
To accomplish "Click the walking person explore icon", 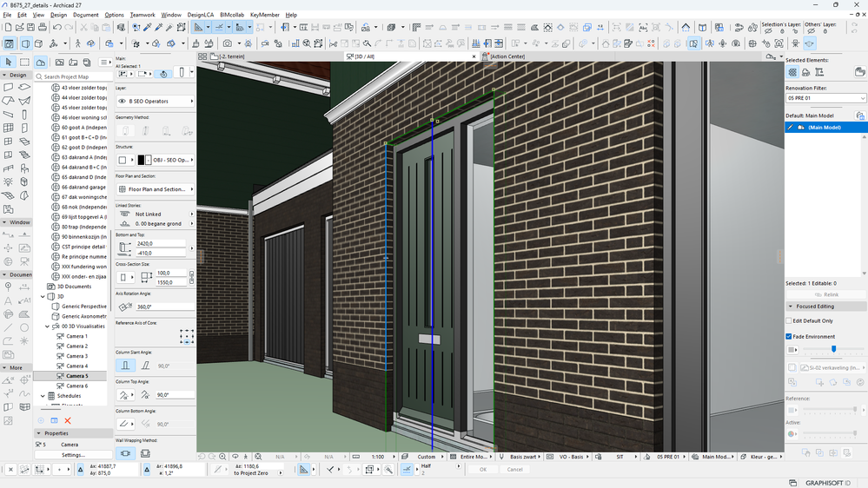I will point(77,43).
